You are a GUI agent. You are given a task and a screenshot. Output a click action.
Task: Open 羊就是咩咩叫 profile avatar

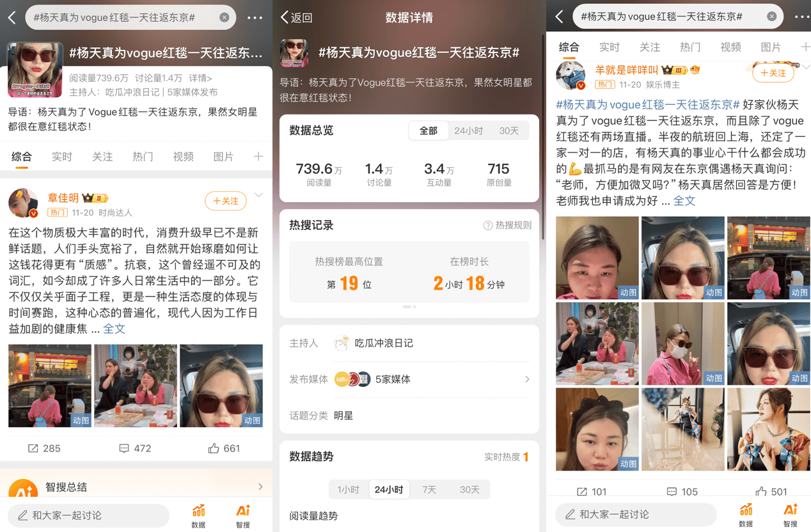point(571,76)
